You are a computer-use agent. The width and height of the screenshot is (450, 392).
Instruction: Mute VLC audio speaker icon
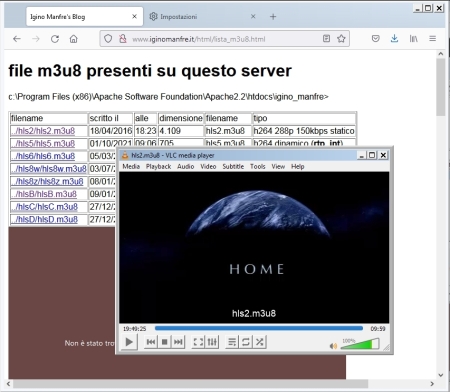[333, 346]
